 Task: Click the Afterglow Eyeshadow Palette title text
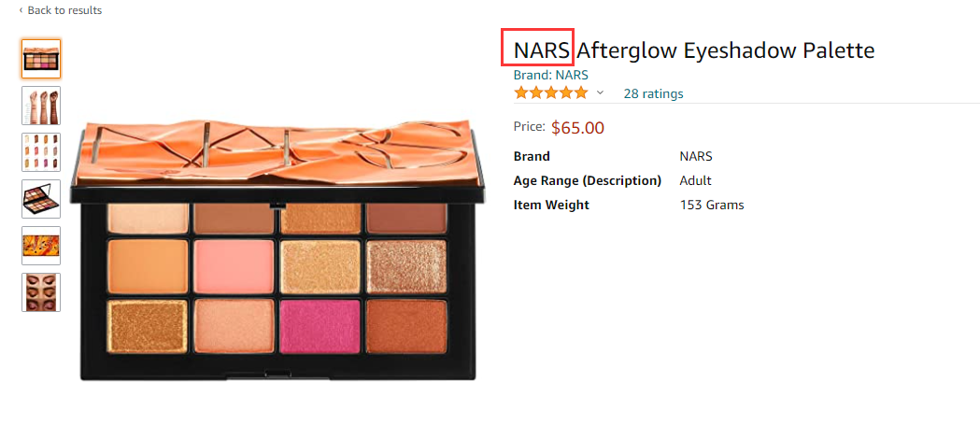(x=725, y=50)
